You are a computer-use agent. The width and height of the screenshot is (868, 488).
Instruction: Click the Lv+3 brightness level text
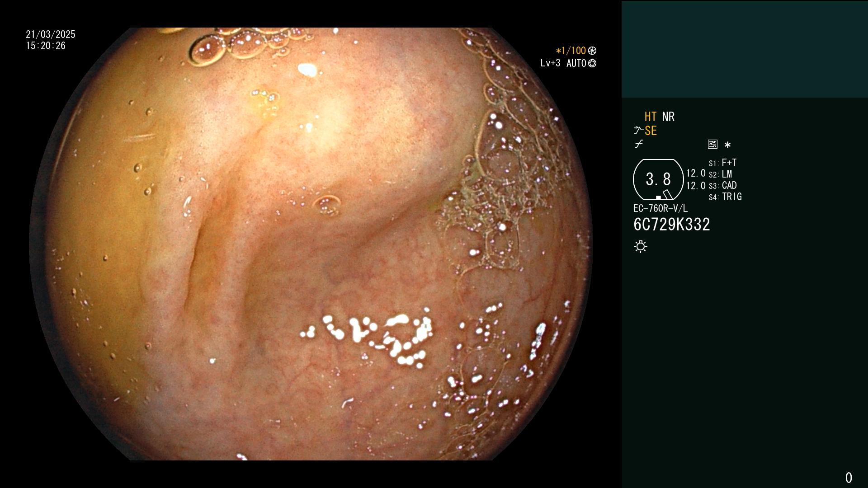(x=550, y=63)
